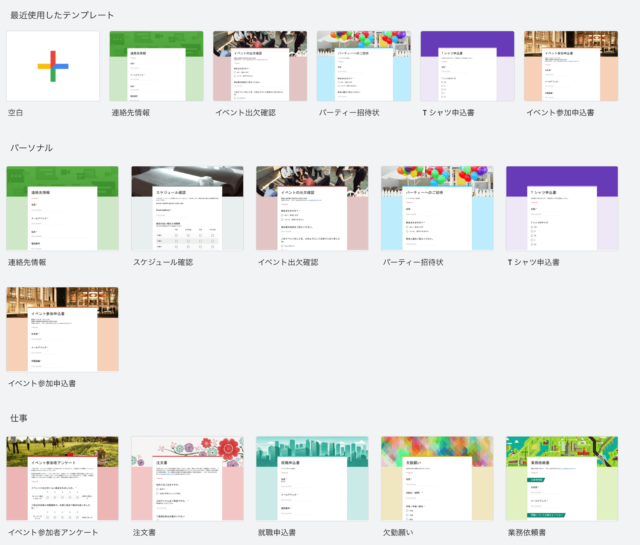The height and width of the screenshot is (545, 640).
Task: Open イベント参加申込書 thumbnail in パーソナル section
Action: pyautogui.click(x=62, y=330)
